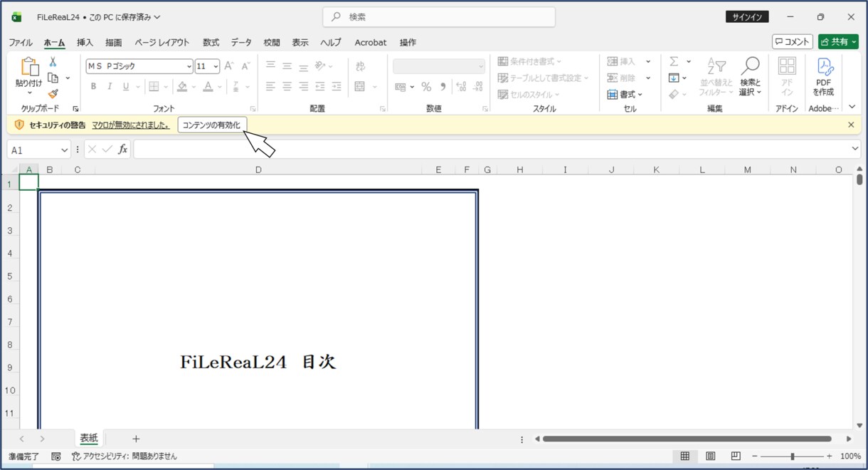The width and height of the screenshot is (868, 470).
Task: Click the search (検索) box
Action: pos(439,16)
